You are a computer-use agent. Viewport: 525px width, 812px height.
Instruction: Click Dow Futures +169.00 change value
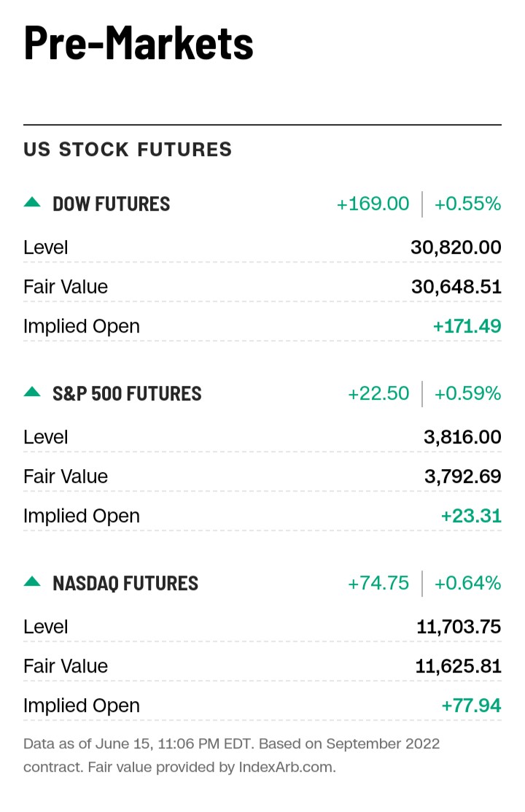tap(373, 204)
